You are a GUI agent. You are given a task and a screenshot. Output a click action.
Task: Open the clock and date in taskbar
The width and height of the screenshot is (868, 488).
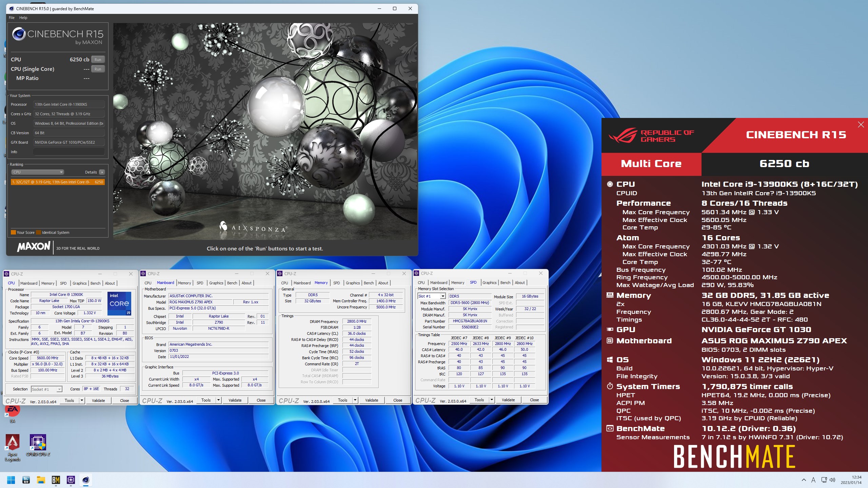[x=851, y=480]
